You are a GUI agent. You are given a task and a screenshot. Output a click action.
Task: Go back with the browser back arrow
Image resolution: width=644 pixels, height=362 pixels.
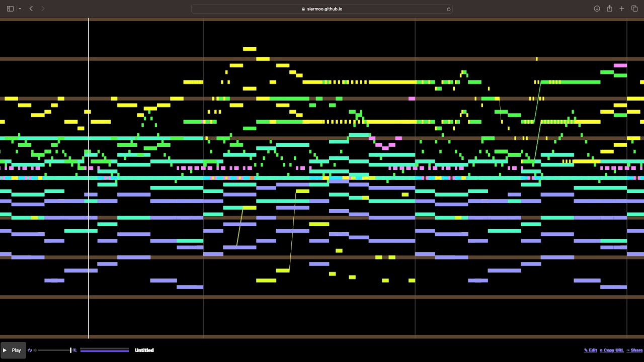coord(31,9)
